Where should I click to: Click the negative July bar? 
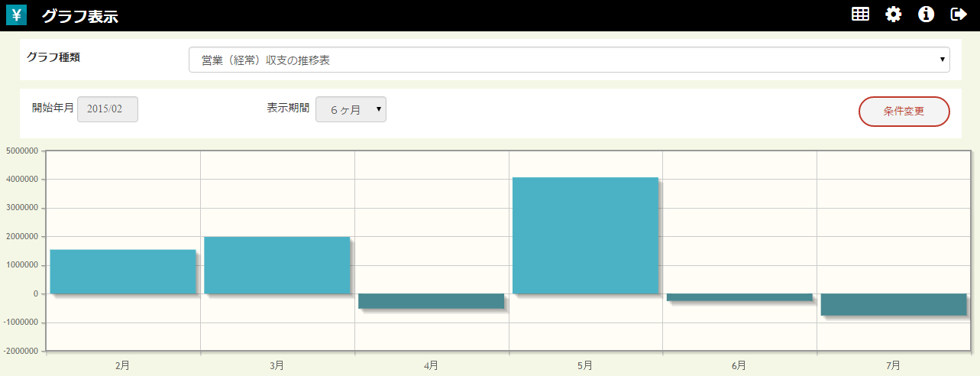coord(893,304)
